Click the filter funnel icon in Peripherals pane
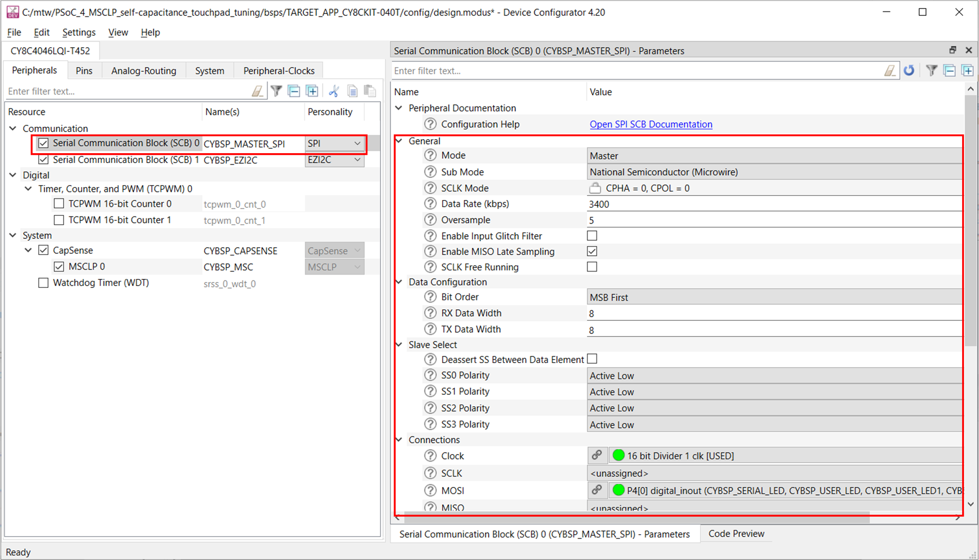Screen dimensions: 979x560 (x=277, y=91)
